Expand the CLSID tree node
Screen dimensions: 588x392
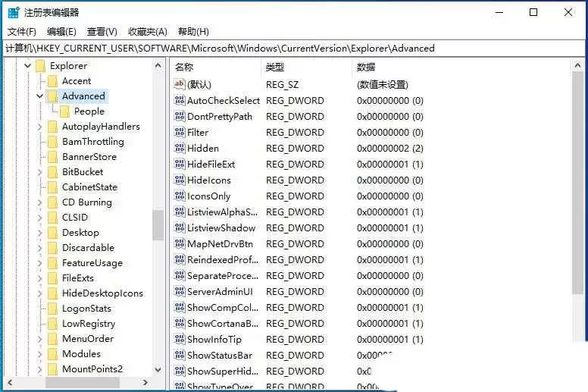click(39, 218)
